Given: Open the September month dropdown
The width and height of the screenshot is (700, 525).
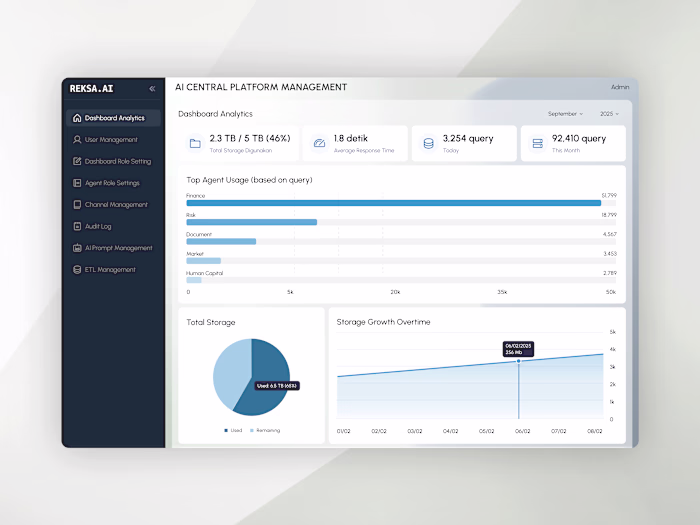Looking at the screenshot, I should (x=565, y=114).
